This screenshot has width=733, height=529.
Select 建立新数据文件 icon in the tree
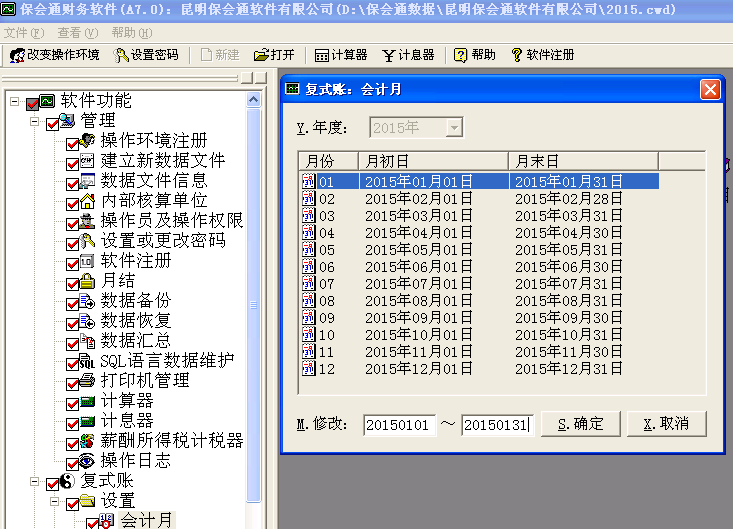pos(87,160)
